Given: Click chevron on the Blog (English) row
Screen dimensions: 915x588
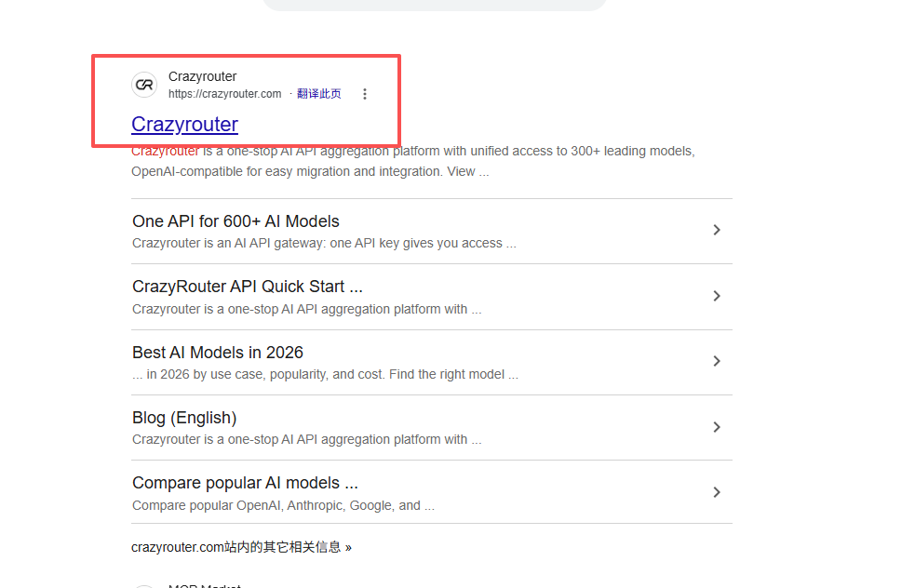Looking at the screenshot, I should 717,427.
